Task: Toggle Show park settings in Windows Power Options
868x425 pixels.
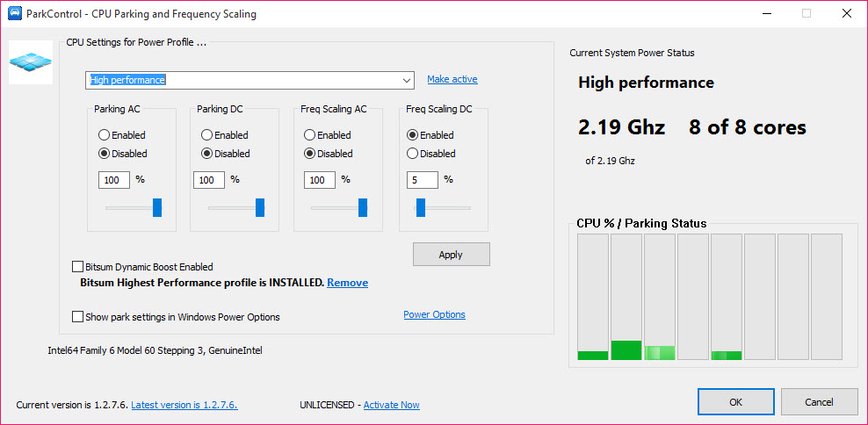Action: (x=77, y=317)
